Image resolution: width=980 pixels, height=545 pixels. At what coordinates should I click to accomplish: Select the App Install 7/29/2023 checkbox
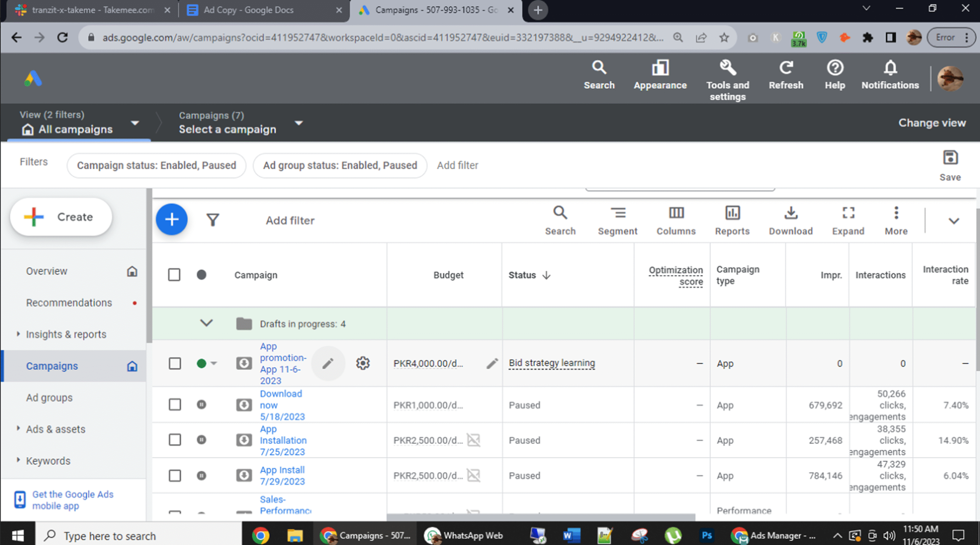[175, 475]
